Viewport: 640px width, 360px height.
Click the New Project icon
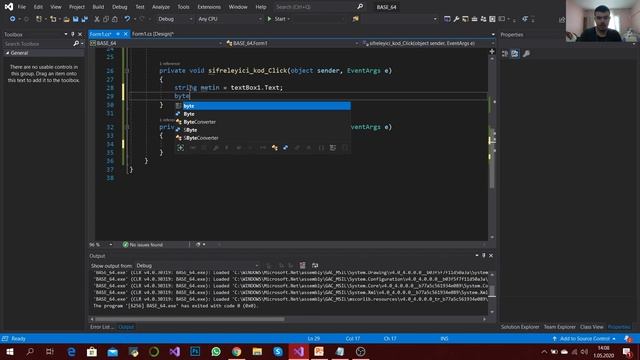[39, 19]
